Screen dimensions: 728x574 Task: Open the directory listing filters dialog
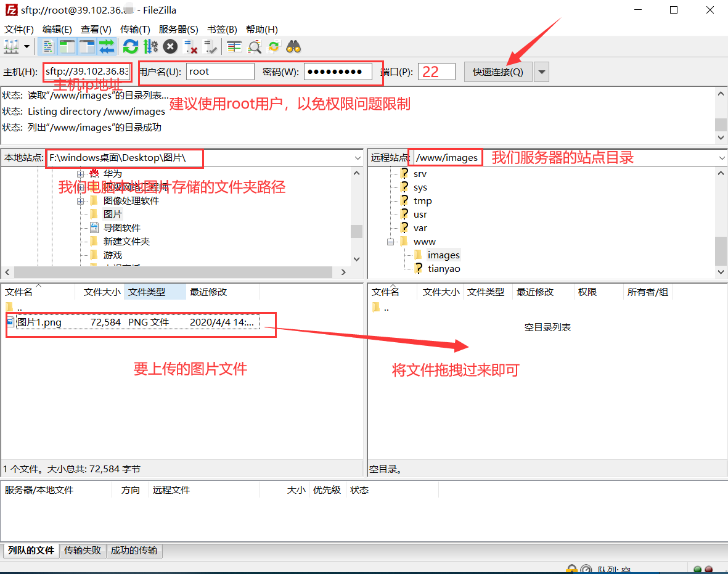[x=234, y=46]
